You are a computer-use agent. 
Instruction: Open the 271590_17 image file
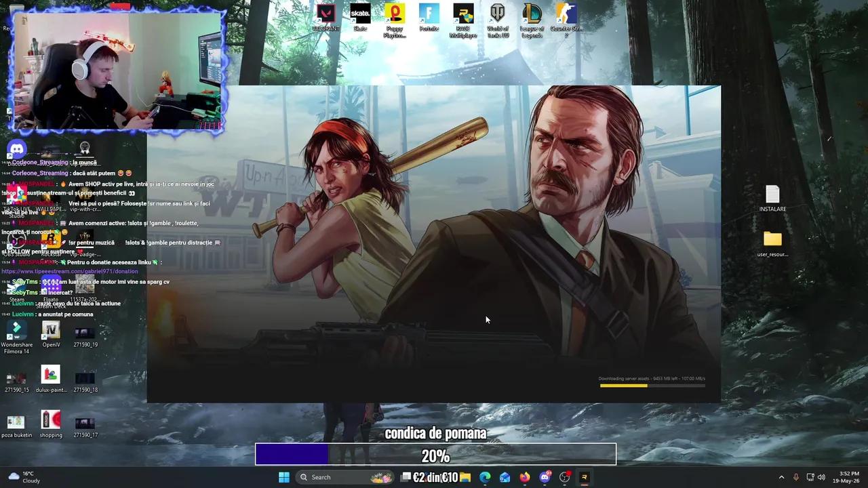click(x=85, y=426)
